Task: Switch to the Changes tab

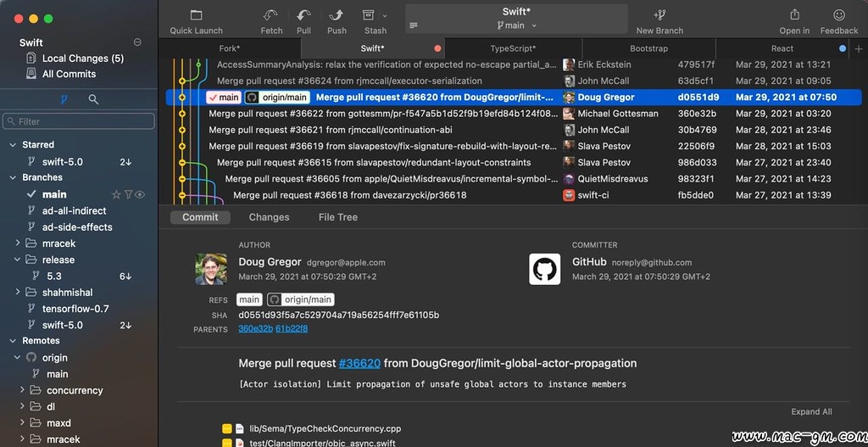Action: 269,217
